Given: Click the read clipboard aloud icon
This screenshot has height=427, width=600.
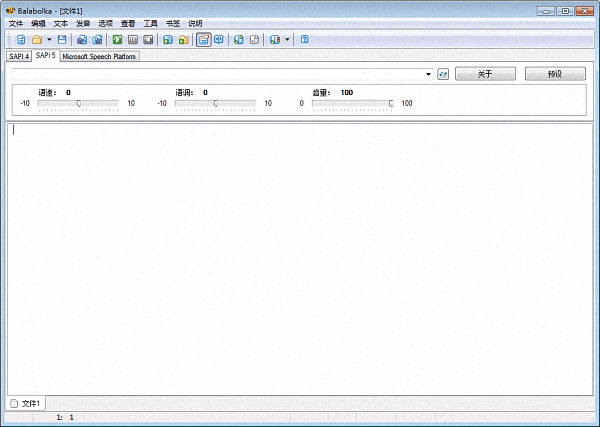Looking at the screenshot, I should 168,39.
